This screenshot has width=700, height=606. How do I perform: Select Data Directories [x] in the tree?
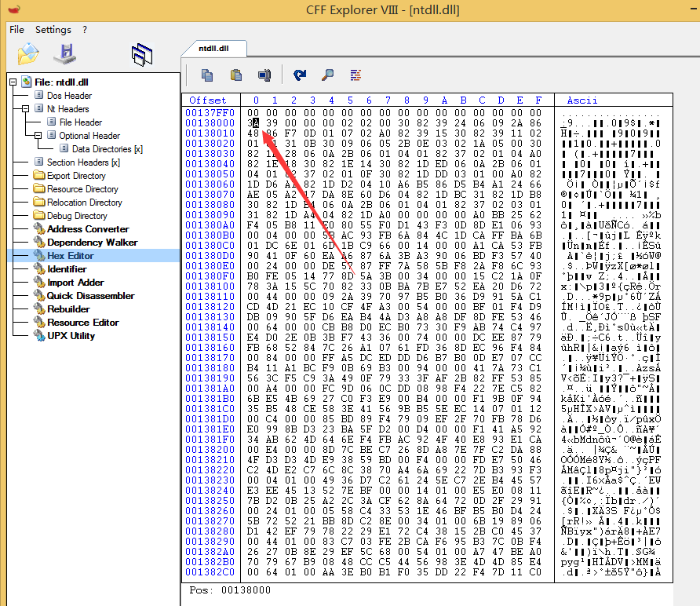108,149
